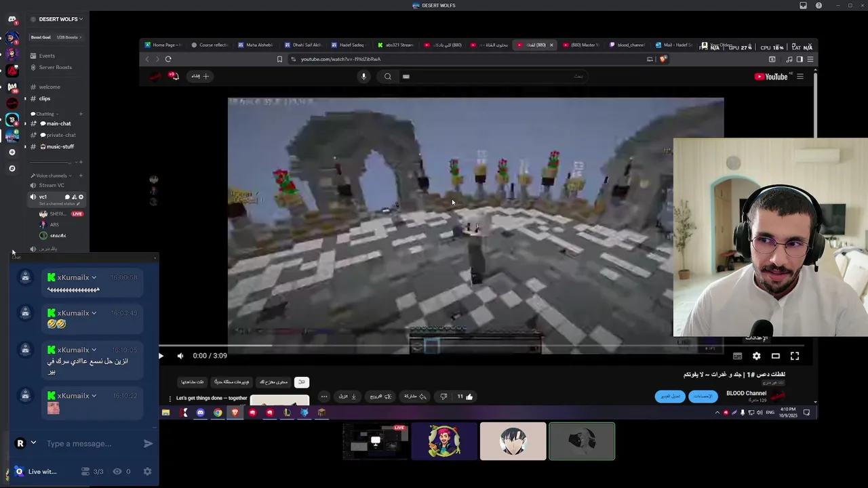Select the live stream thumbnail tile
Screen dimensions: 868x488
pyautogui.click(x=375, y=441)
